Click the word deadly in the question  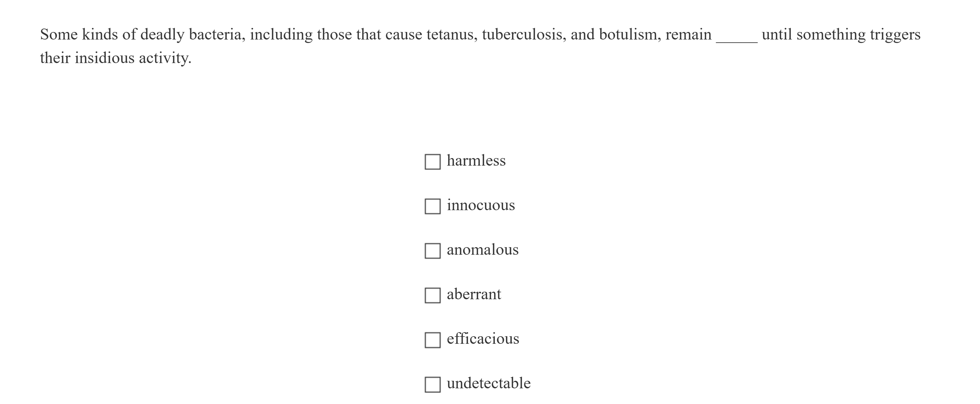pos(162,35)
